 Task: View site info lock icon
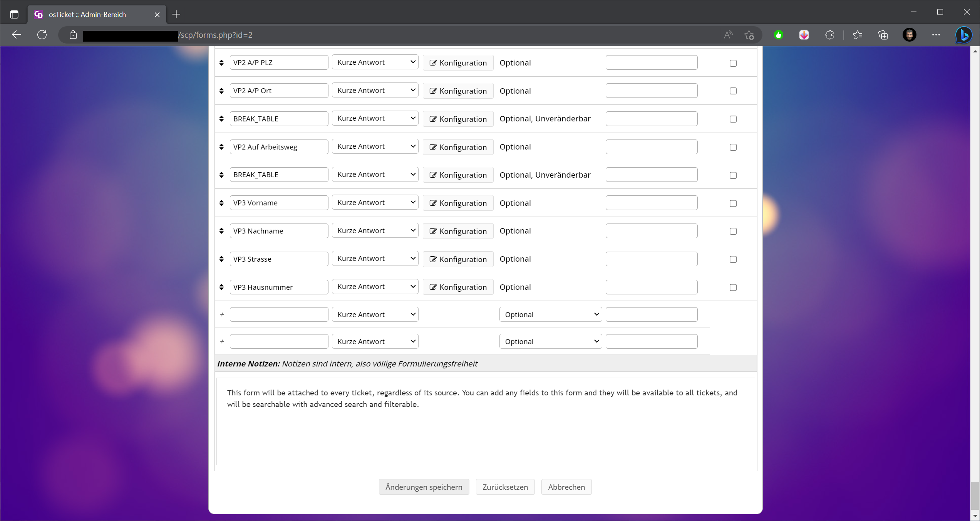73,35
